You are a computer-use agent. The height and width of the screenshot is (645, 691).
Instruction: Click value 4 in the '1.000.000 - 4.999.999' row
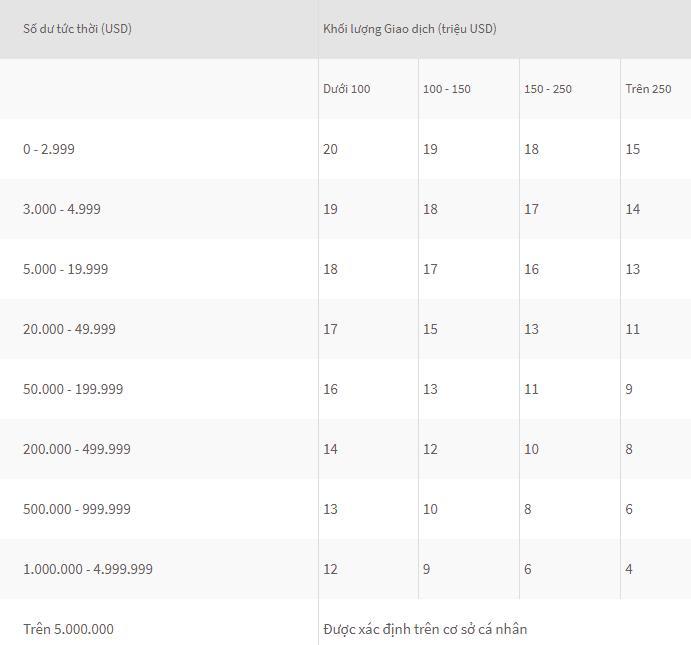(x=629, y=569)
